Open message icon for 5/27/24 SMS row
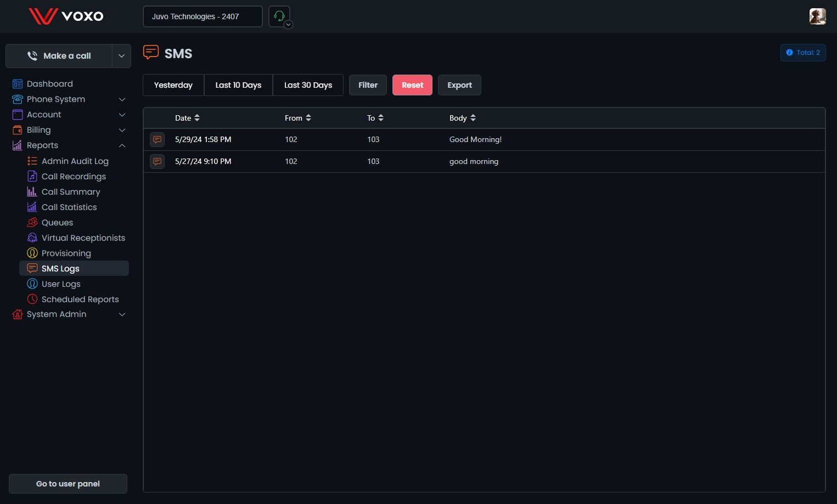Viewport: 837px width, 504px height. click(158, 162)
